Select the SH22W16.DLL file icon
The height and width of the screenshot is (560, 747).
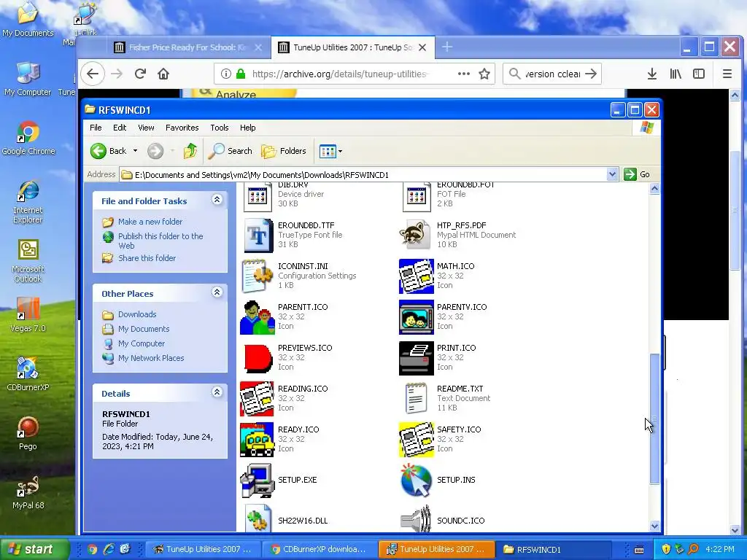point(258,519)
